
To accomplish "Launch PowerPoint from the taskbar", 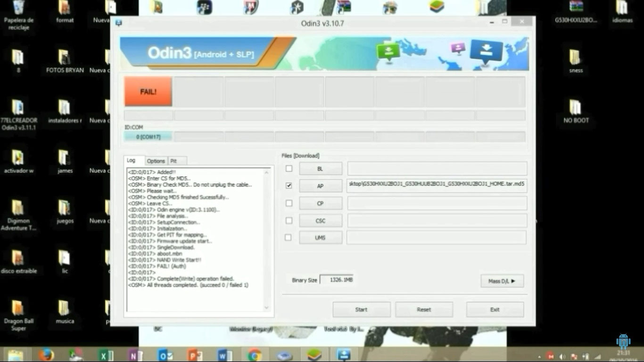I will tap(195, 354).
